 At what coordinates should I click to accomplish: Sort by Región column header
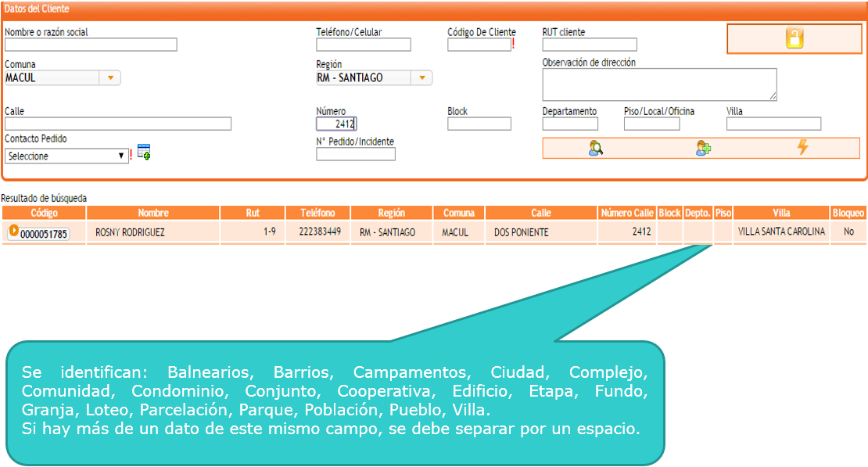click(x=391, y=213)
